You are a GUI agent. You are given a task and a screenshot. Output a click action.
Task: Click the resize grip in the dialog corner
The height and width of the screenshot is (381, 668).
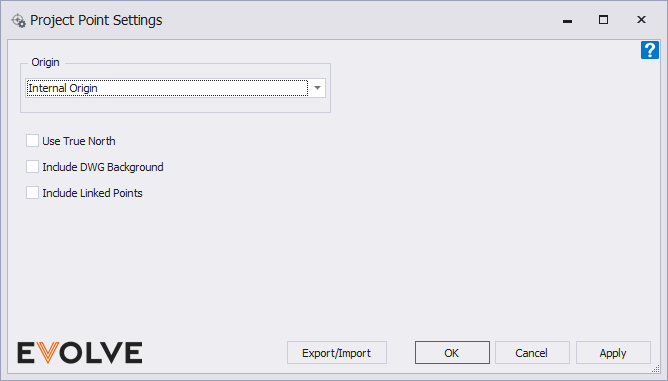point(656,369)
